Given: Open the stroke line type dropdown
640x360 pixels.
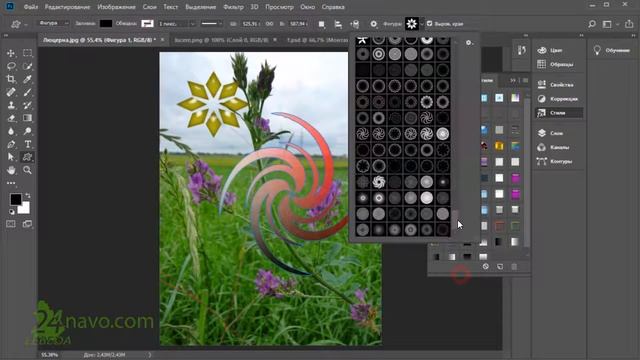Looking at the screenshot, I should pos(212,24).
